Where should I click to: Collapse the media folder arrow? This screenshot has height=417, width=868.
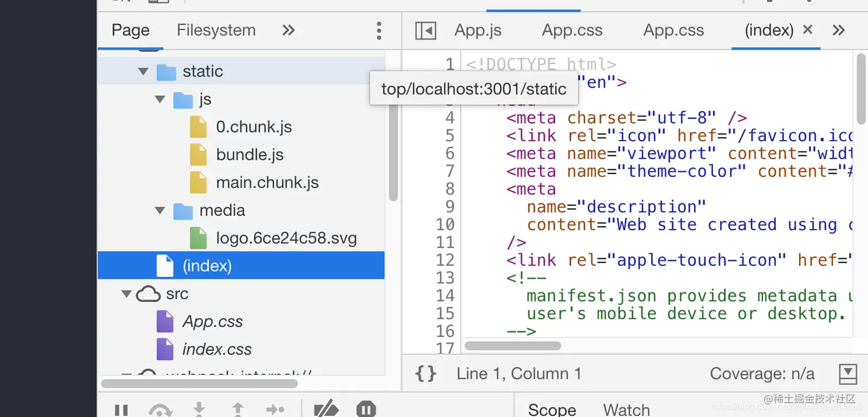click(160, 211)
